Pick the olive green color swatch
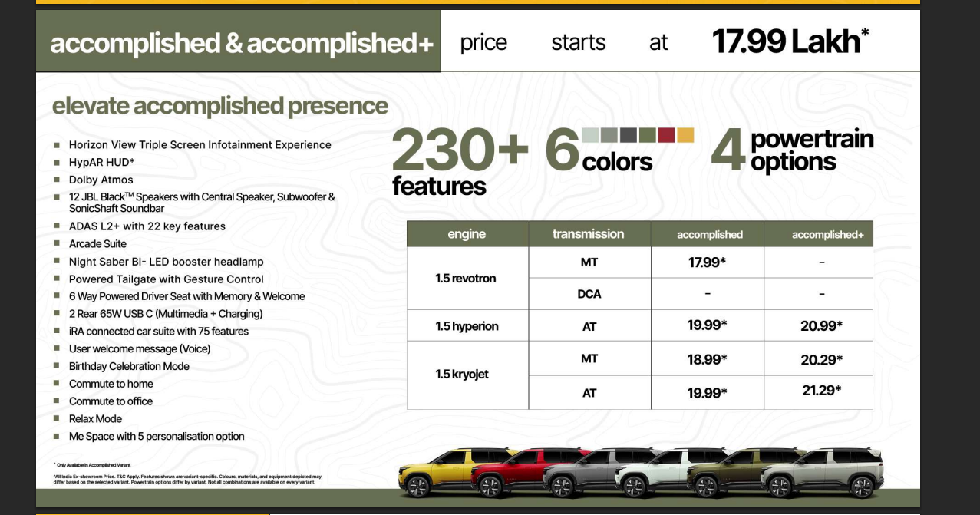This screenshot has height=515, width=980. (x=647, y=135)
